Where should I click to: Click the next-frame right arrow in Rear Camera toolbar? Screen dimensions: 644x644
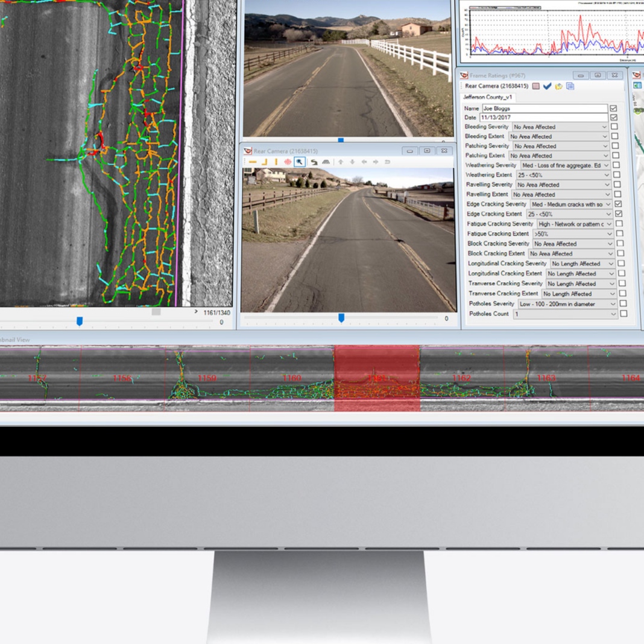pyautogui.click(x=375, y=162)
